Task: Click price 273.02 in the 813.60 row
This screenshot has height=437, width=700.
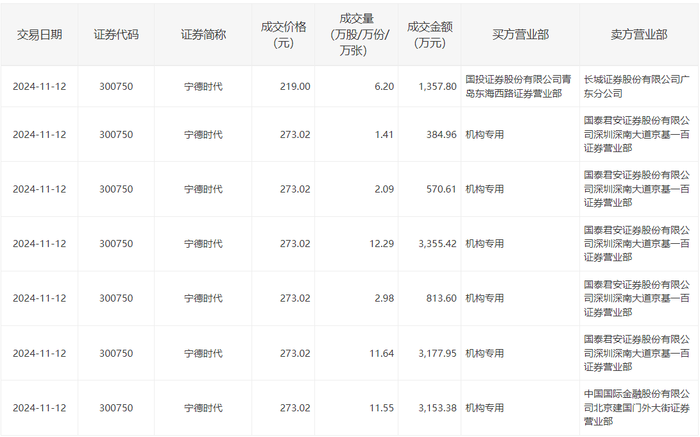Action: [x=295, y=298]
